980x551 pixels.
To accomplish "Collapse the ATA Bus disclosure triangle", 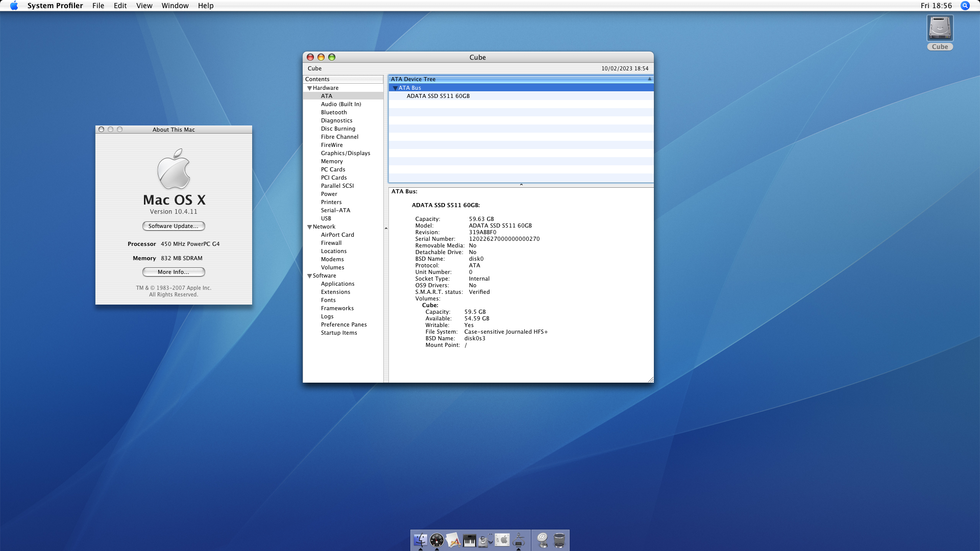I will [395, 88].
